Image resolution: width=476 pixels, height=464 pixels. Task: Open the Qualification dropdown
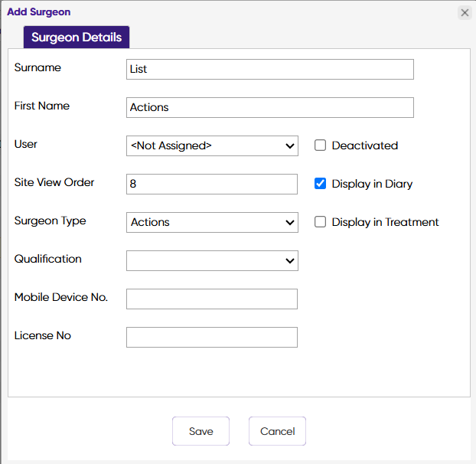pyautogui.click(x=212, y=260)
